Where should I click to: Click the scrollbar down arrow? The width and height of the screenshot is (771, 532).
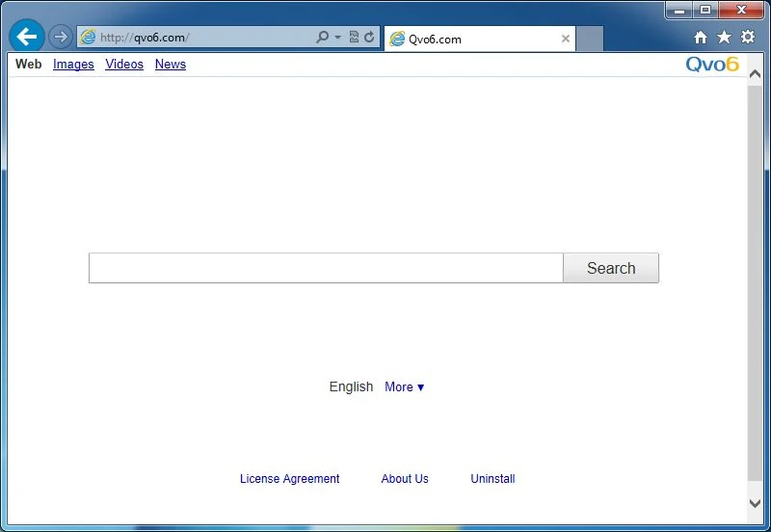pyautogui.click(x=755, y=503)
